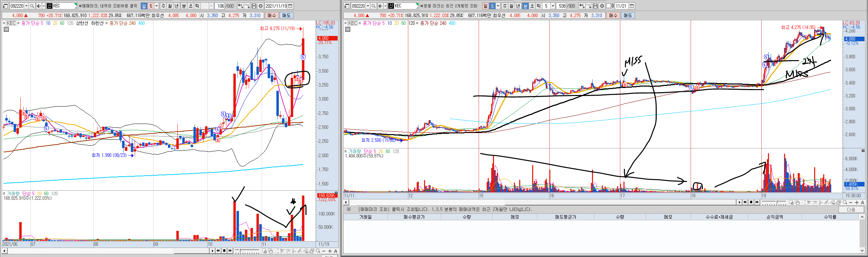Click the window-link icon left of left code 092220

click(x=5, y=6)
